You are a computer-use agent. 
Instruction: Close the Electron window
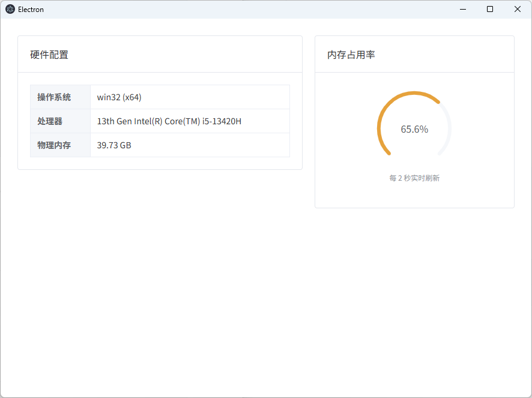[518, 9]
